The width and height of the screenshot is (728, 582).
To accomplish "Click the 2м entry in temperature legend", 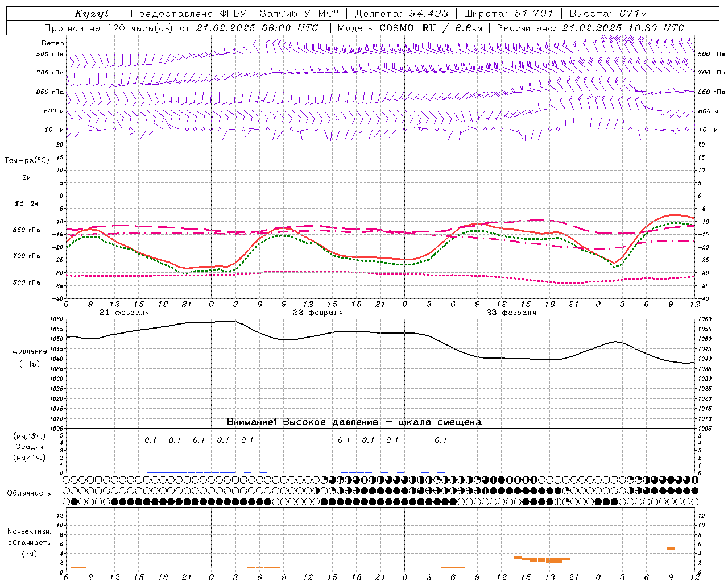I will pyautogui.click(x=27, y=178).
